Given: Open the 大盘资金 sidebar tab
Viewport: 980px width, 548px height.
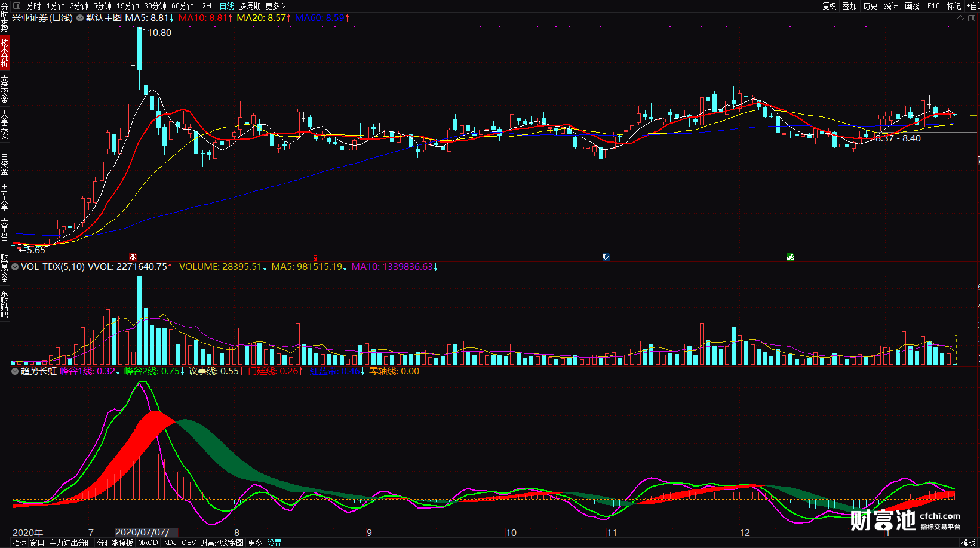Looking at the screenshot, I should (x=5, y=89).
